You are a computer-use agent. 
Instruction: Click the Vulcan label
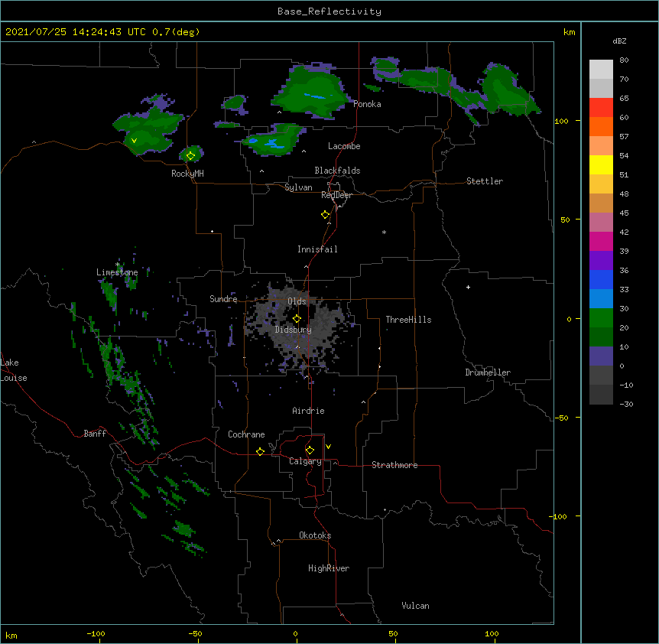coord(415,606)
